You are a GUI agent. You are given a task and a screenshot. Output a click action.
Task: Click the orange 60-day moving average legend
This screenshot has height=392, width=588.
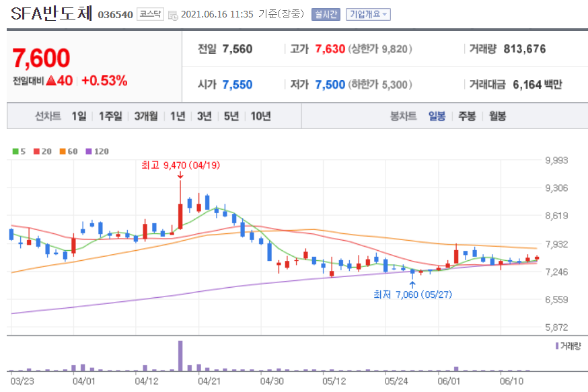coord(69,151)
